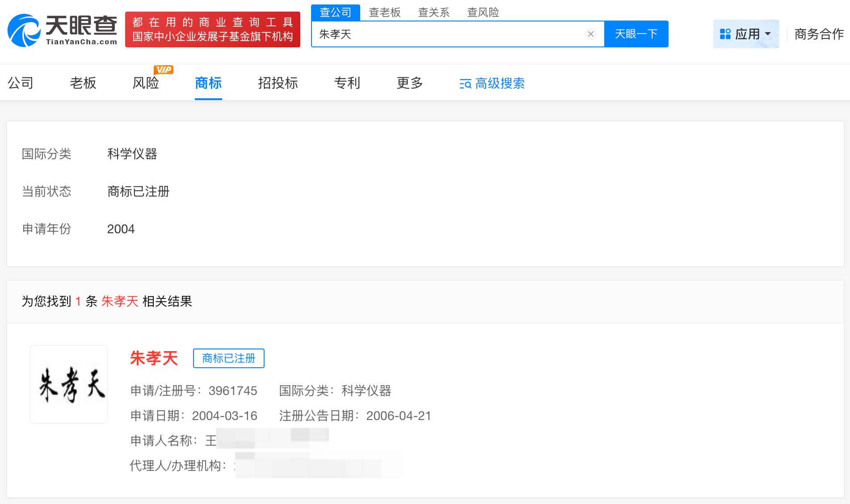Switch search mode to 查老板
The image size is (850, 504).
pos(385,12)
